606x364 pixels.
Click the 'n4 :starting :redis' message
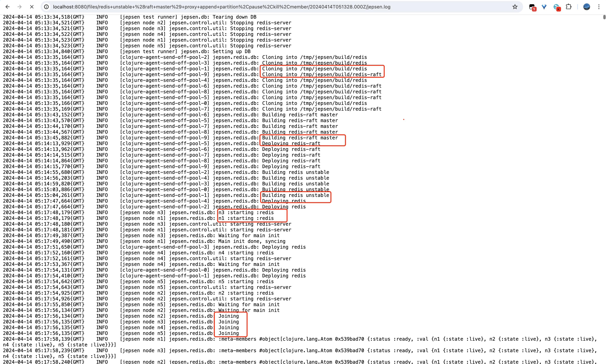pos(246,253)
